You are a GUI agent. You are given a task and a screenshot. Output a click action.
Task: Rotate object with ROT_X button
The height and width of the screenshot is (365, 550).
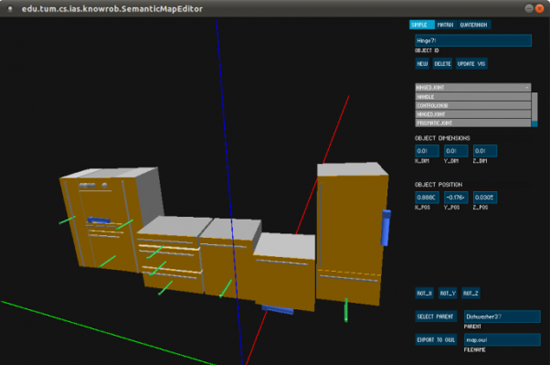tap(424, 293)
